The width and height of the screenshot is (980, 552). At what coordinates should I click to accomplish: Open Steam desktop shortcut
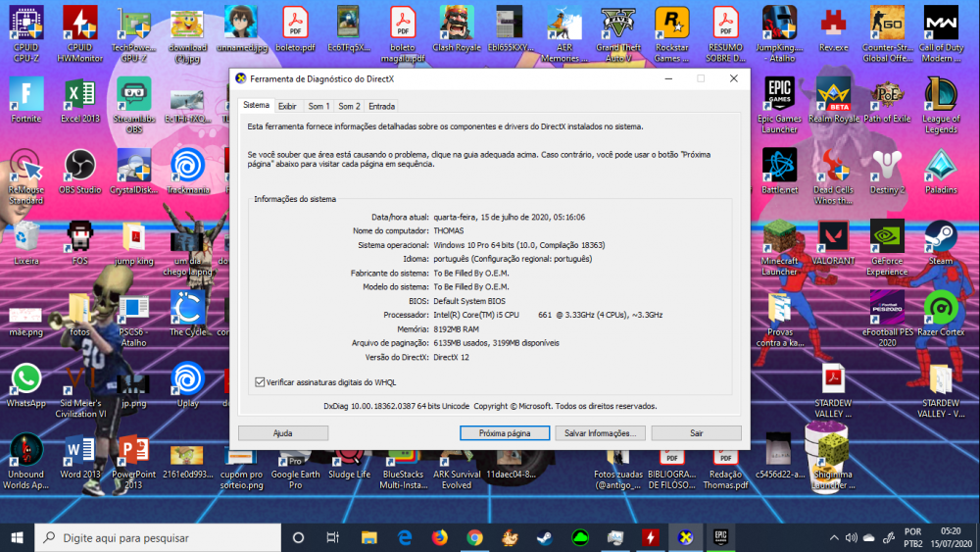coord(941,242)
